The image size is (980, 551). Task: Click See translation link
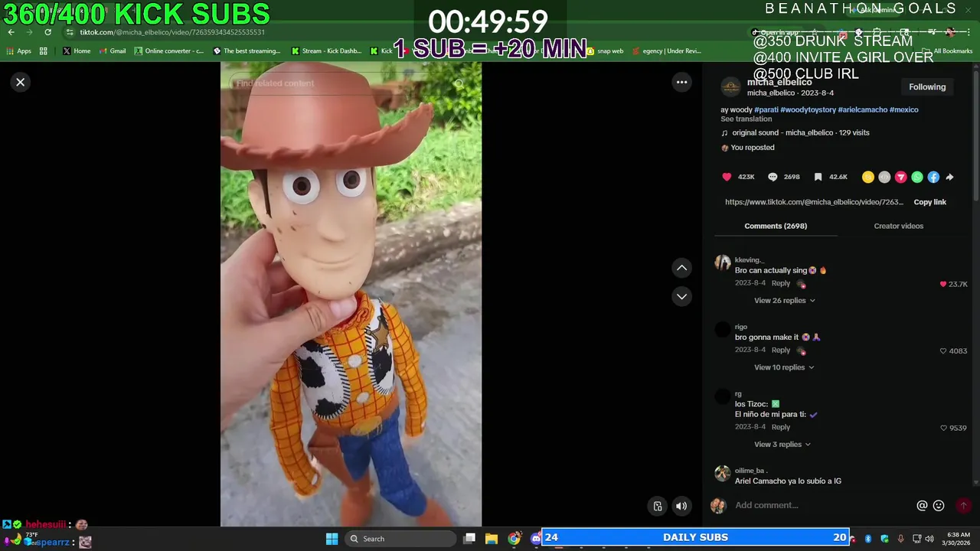746,119
